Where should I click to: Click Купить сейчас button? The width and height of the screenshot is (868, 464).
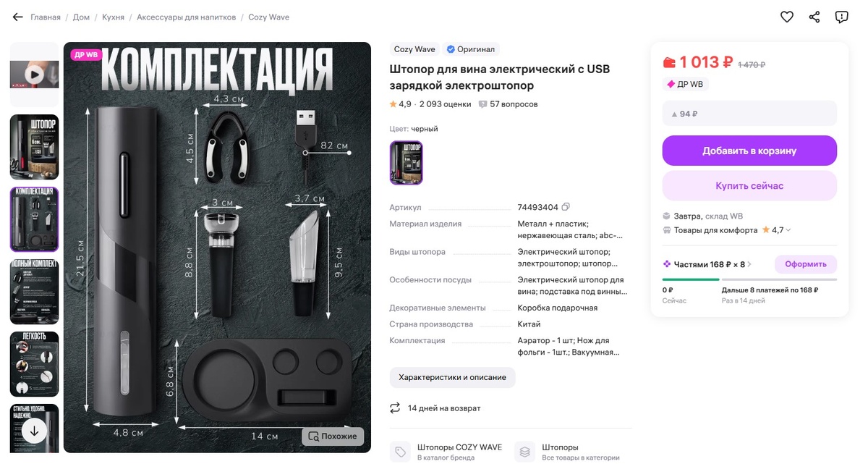click(x=749, y=186)
